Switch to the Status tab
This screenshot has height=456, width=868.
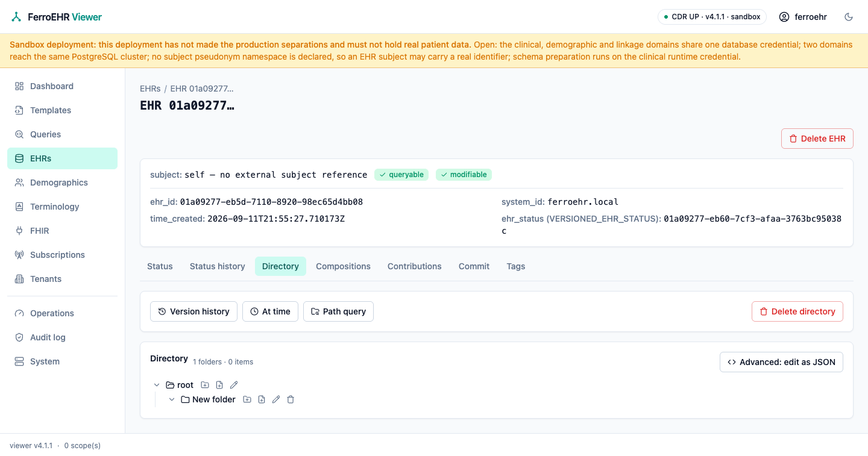pyautogui.click(x=160, y=266)
